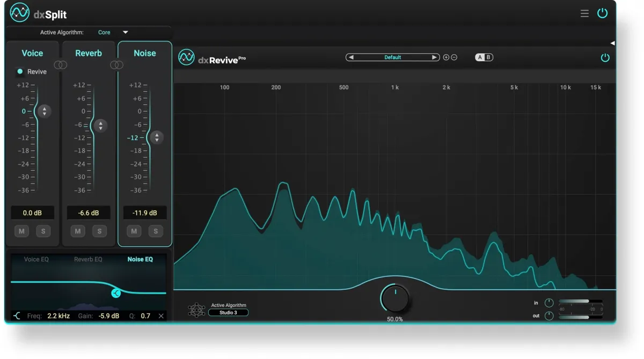644x359 pixels.
Task: Switch to the Reverb EQ tab
Action: click(x=88, y=259)
